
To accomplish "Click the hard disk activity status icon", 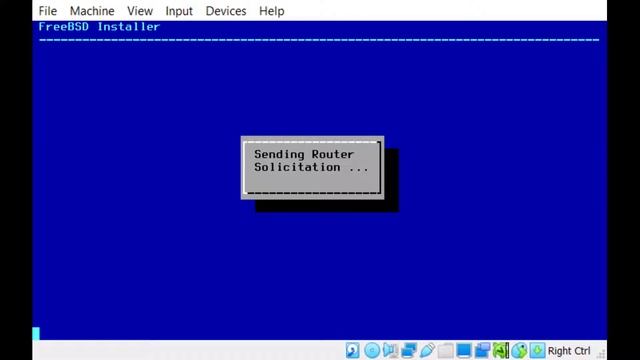I will pyautogui.click(x=353, y=351).
